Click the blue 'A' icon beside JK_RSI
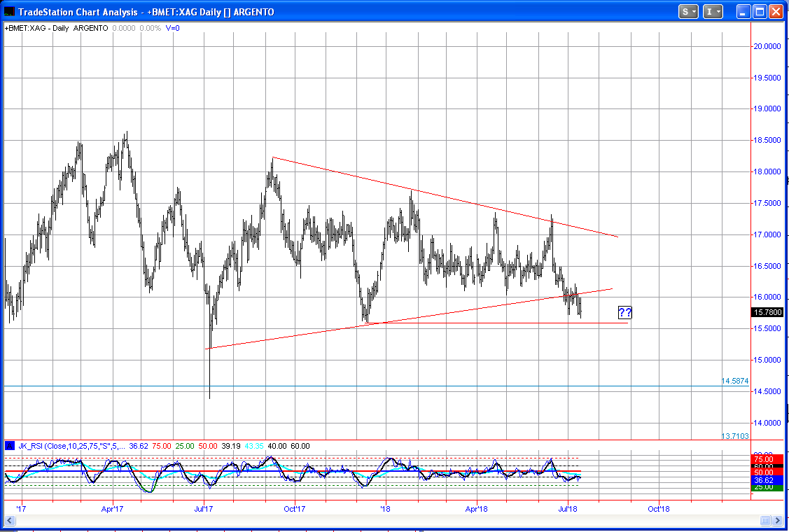This screenshot has height=532, width=789. (x=10, y=446)
